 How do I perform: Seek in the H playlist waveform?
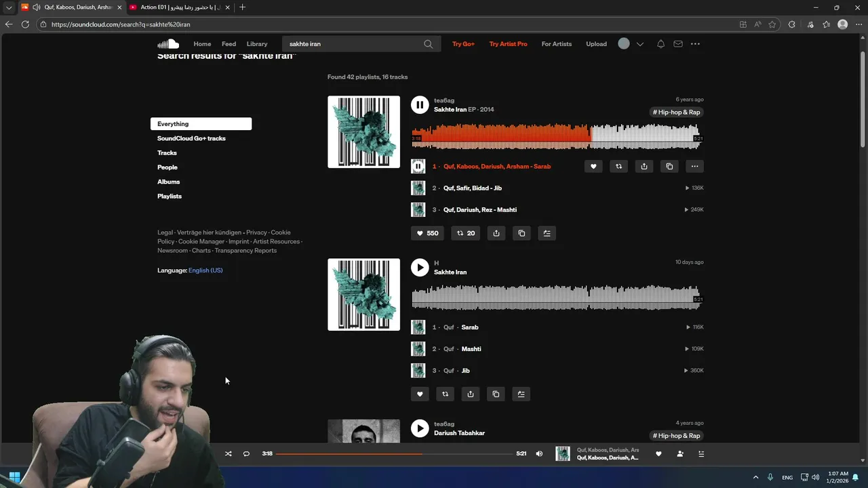click(x=556, y=297)
